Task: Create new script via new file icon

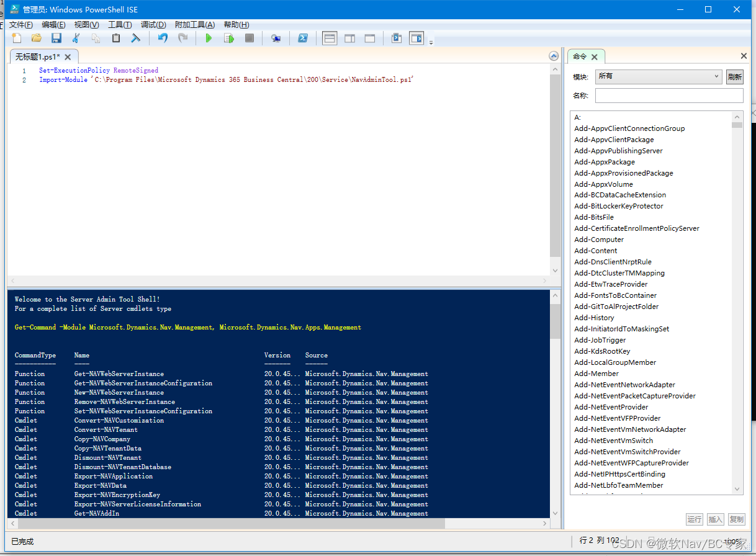Action: [x=16, y=38]
